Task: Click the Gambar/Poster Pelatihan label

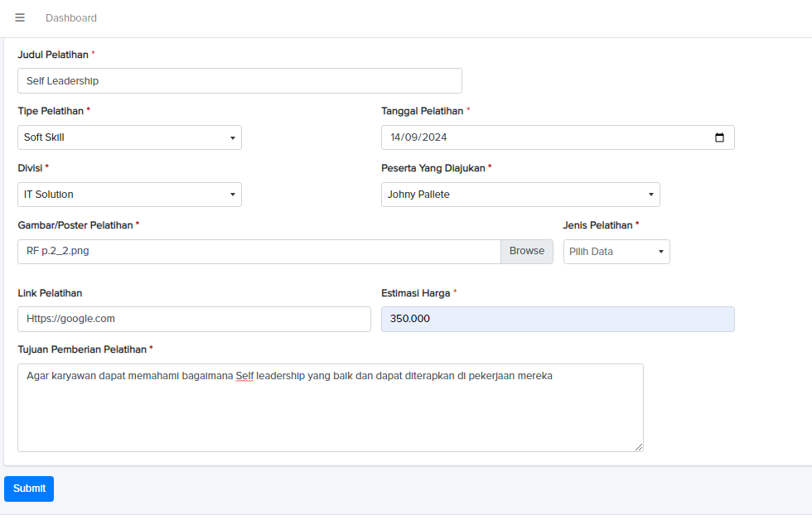Action: pyautogui.click(x=75, y=225)
